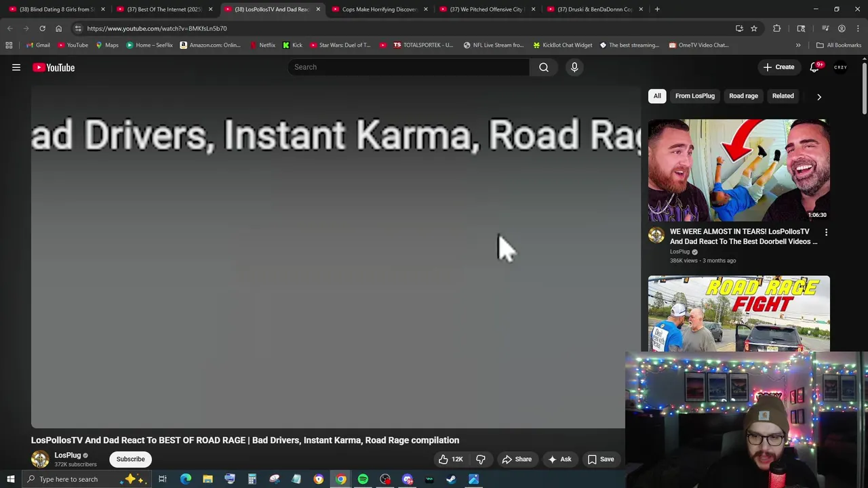
Task: Open Steam from the taskbar
Action: (x=451, y=479)
